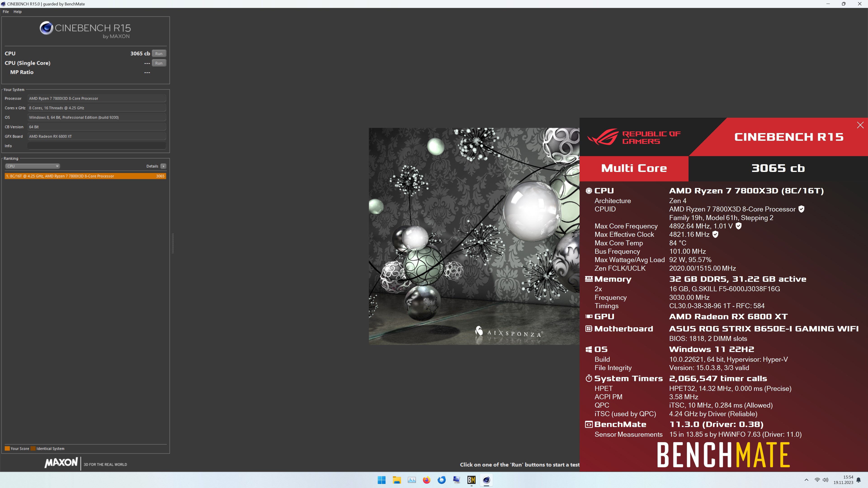Click the Republic of Gamers logo
The height and width of the screenshot is (488, 868).
[x=634, y=137]
